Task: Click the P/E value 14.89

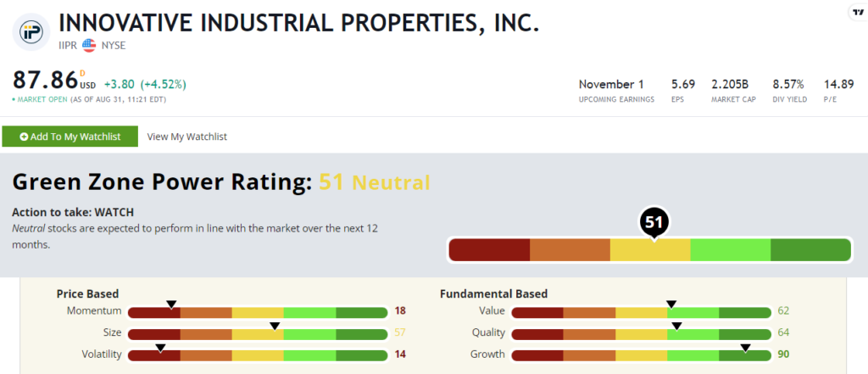Action: coord(838,84)
